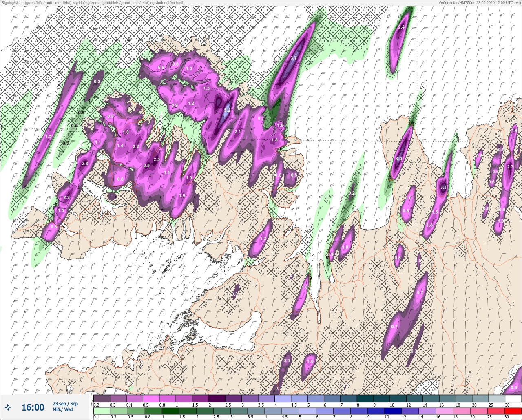522x420 pixels.
Task: Click the 2.7 precipitation value at the right
Action: click(x=510, y=167)
